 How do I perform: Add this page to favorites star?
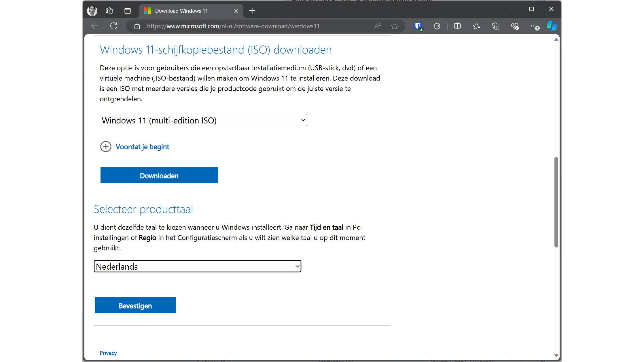tap(395, 26)
